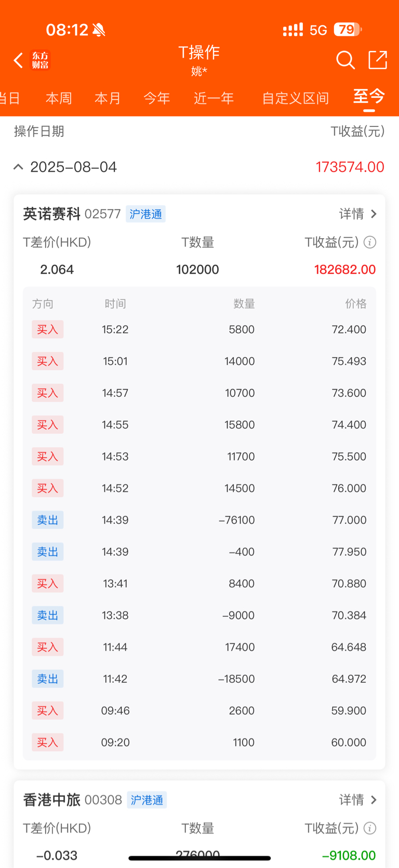
Task: Tap info icon beside 香港中旅 T收益
Action: click(370, 828)
